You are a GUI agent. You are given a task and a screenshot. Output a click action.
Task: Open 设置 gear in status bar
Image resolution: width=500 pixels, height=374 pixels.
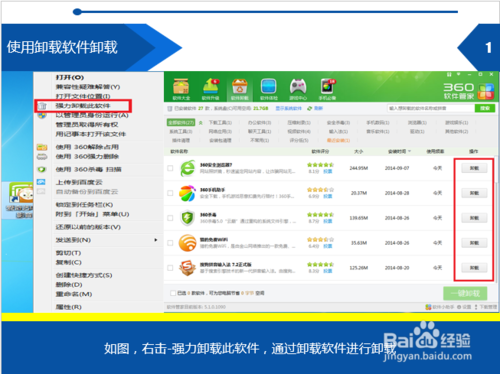[464, 307]
